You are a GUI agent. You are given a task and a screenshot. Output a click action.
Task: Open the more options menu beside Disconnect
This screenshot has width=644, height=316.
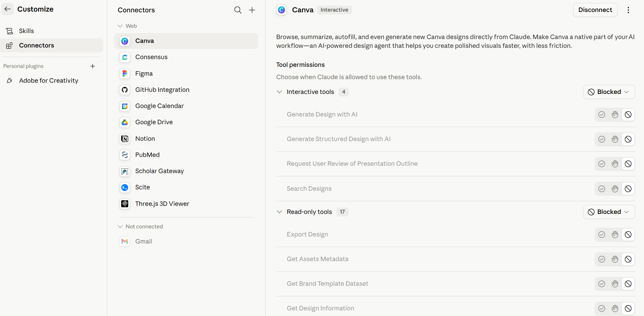tap(628, 10)
